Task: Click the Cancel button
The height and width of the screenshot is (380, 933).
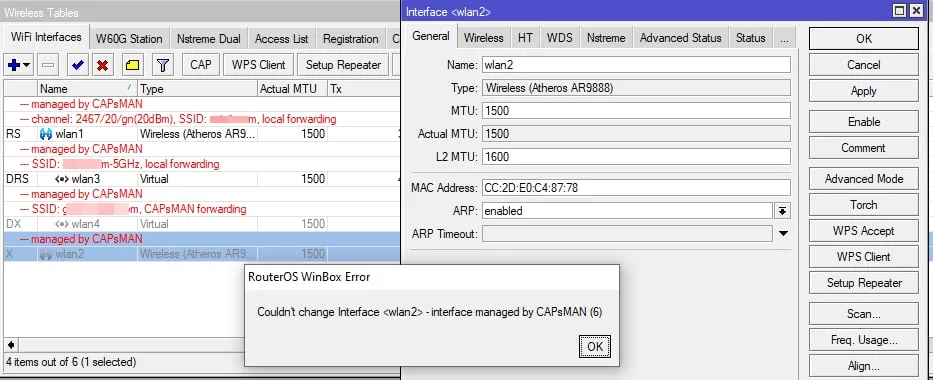Action: [863, 65]
